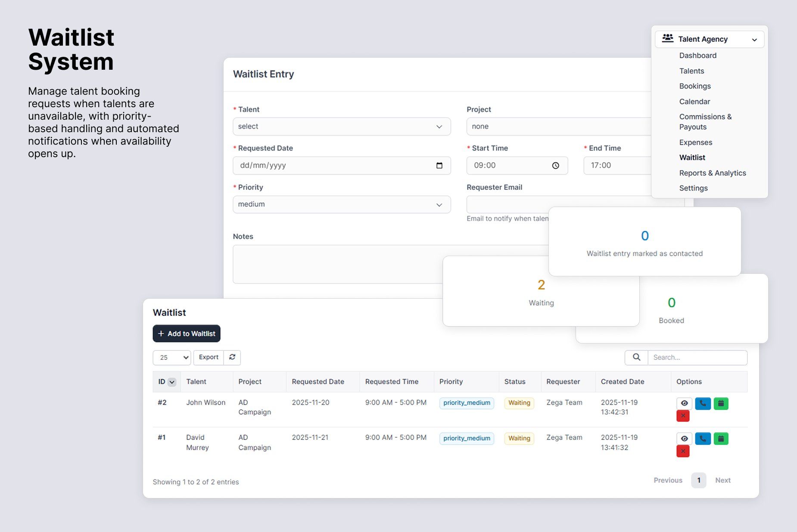797x532 pixels.
Task: Delete entry #2 with red X icon
Action: (x=683, y=416)
